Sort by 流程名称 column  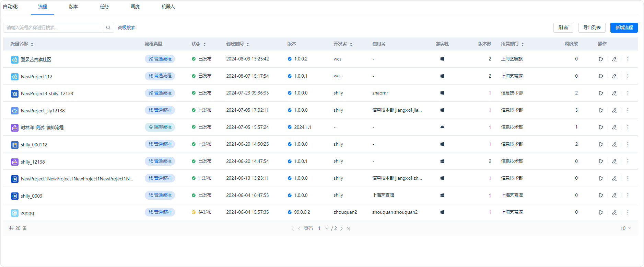(32, 44)
